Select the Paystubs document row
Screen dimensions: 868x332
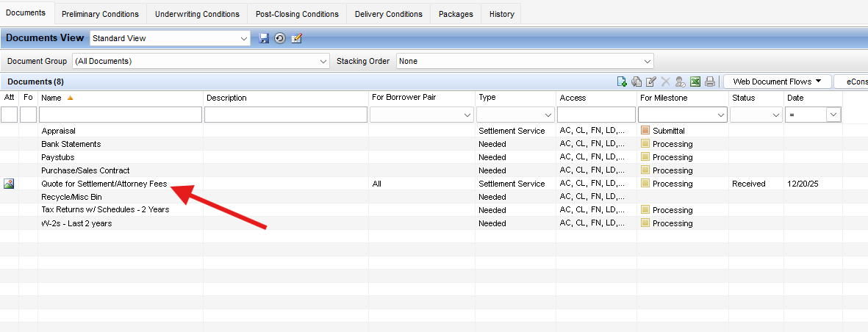[420, 157]
